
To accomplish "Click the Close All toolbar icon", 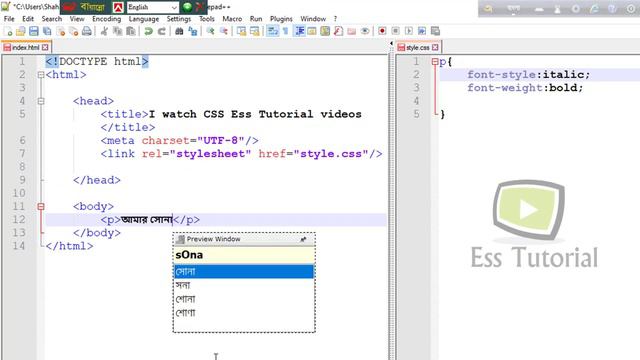I will 73,31.
